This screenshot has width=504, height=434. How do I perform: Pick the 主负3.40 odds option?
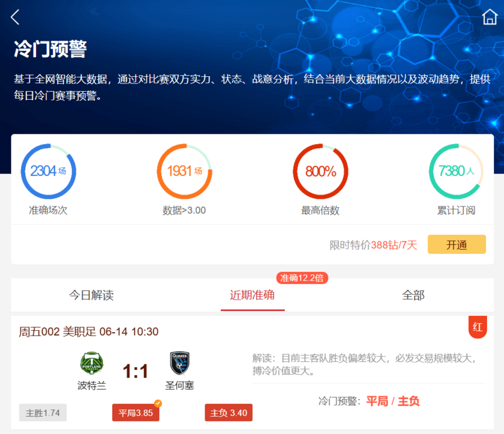pos(229,413)
